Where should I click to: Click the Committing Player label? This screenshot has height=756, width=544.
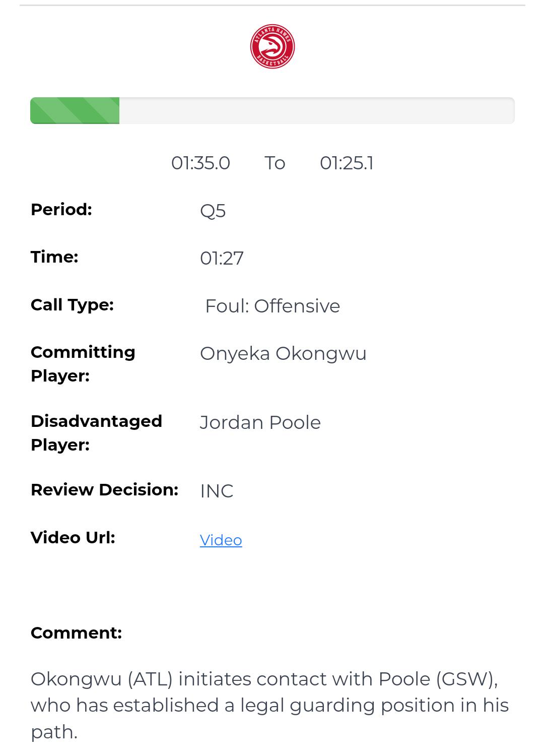[x=83, y=363]
